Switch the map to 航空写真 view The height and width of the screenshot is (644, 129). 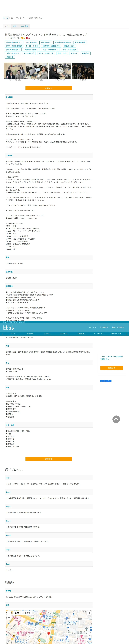[x=26, y=613]
